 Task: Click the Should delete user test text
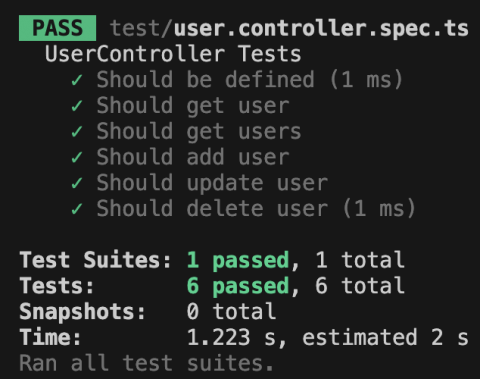pos(212,209)
